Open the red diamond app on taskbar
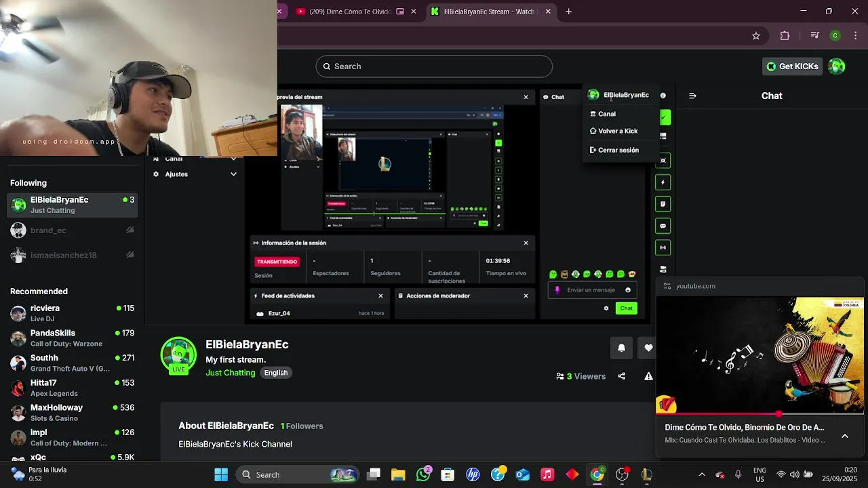 coord(572,474)
